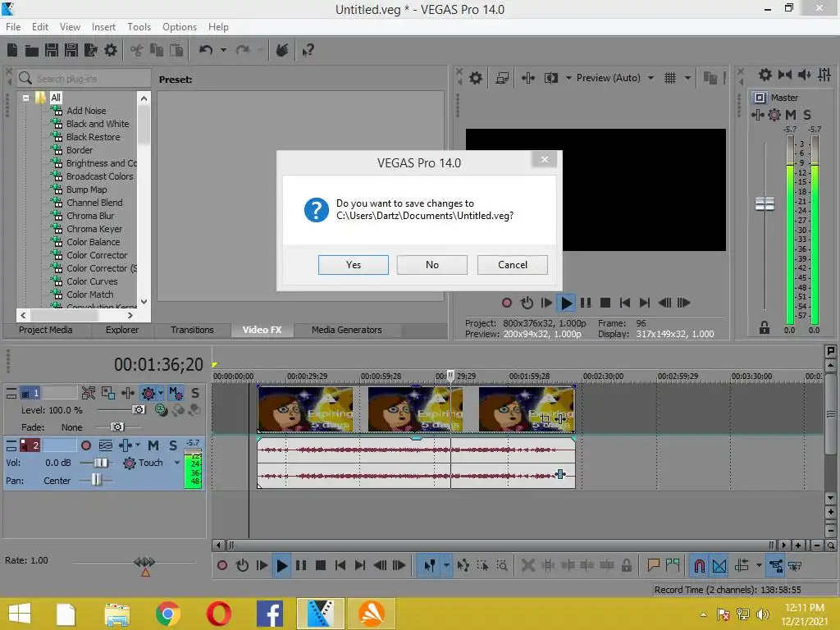Screen dimensions: 840x630
Task: Open the File menu
Action: [x=13, y=27]
